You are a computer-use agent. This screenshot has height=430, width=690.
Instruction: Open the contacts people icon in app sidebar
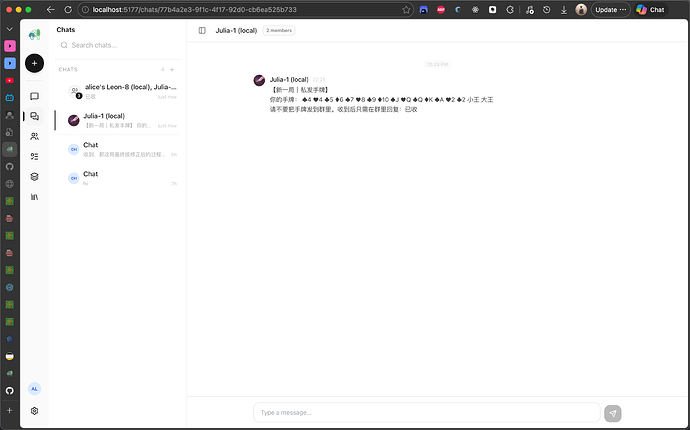(x=34, y=136)
